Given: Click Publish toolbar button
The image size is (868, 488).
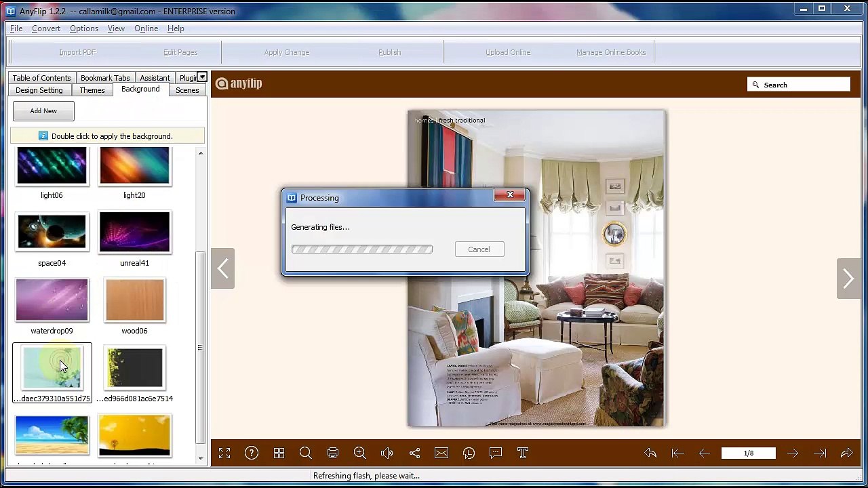Looking at the screenshot, I should pos(389,52).
